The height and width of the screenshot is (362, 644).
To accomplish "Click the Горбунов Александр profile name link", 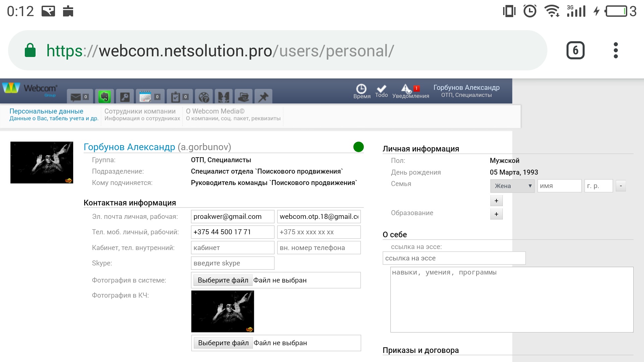I will [x=129, y=147].
